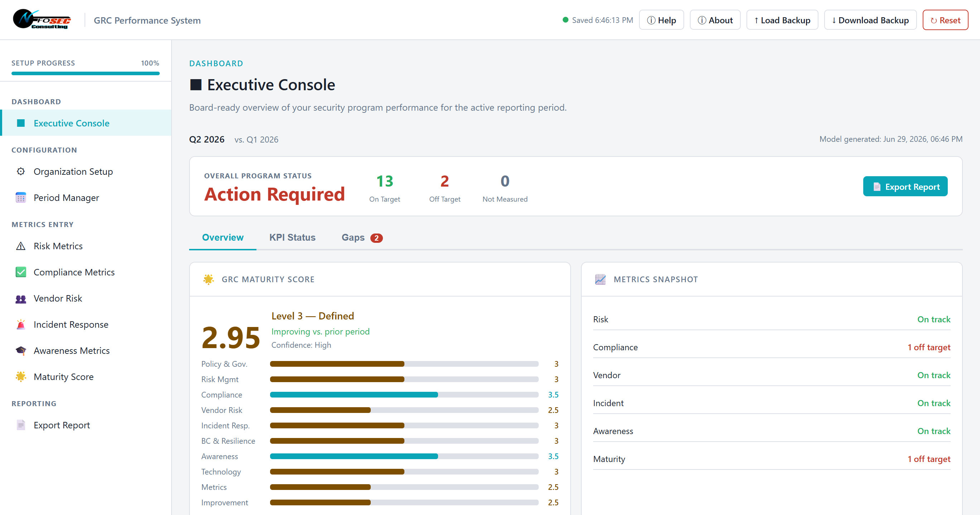Click the Awareness maturity bar
This screenshot has height=515, width=980.
[x=404, y=456]
